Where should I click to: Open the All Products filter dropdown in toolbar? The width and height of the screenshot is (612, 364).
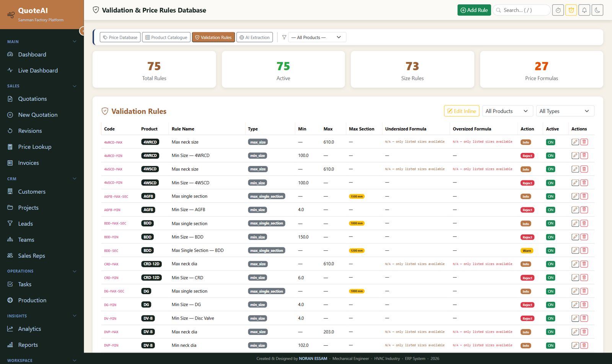coord(317,37)
